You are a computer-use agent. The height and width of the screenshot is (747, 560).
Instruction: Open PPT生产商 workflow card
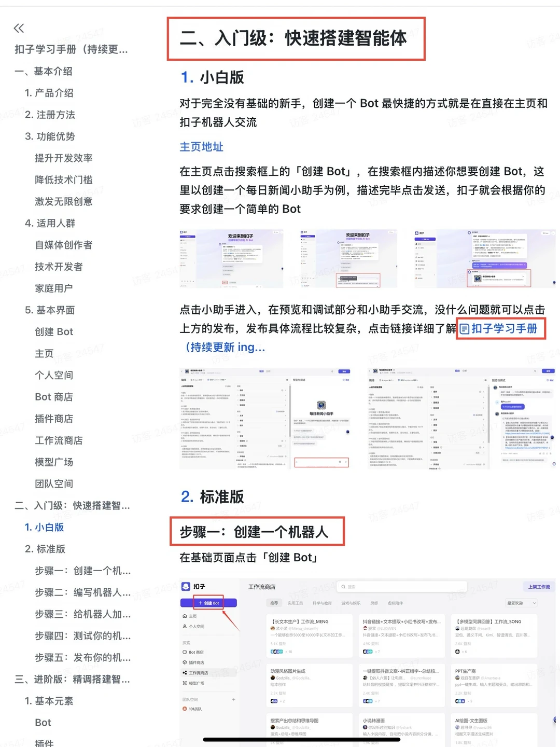coord(495,685)
